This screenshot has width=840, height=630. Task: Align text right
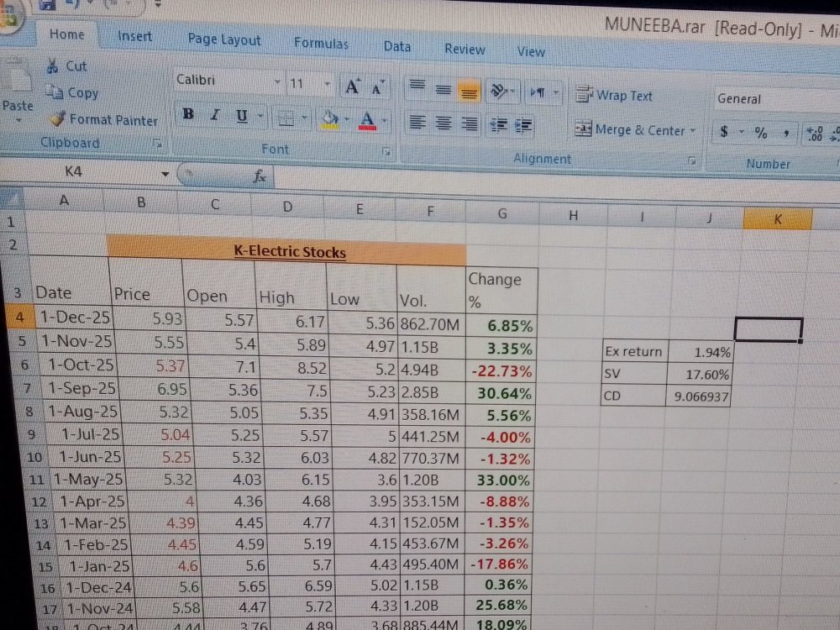[470, 125]
